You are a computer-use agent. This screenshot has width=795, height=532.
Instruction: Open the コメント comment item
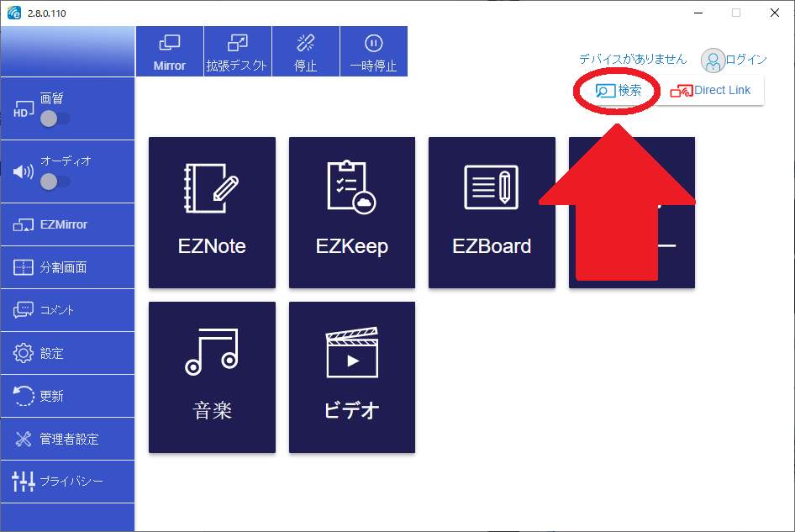pos(67,310)
